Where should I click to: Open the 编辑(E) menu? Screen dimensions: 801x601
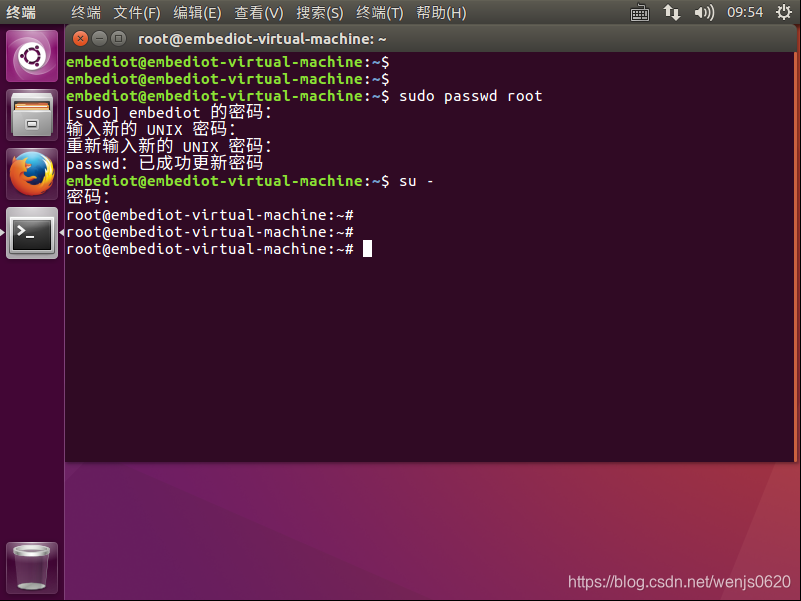click(197, 13)
